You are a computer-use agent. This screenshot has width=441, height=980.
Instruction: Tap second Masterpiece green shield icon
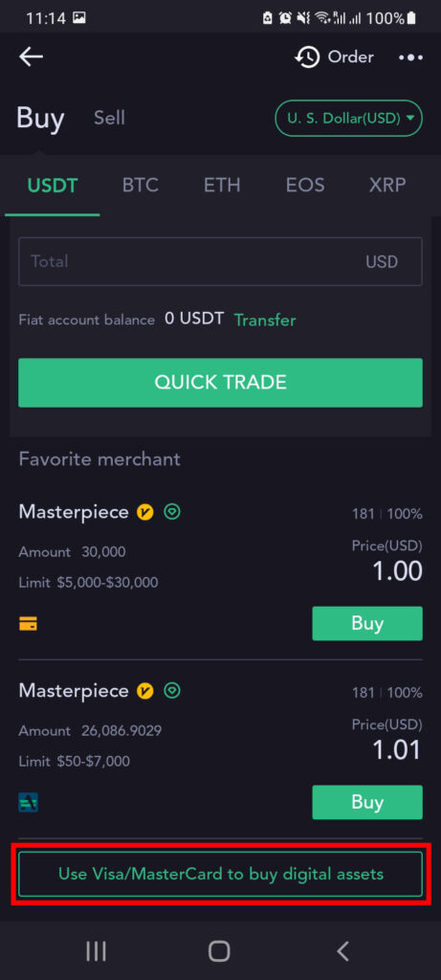(172, 691)
